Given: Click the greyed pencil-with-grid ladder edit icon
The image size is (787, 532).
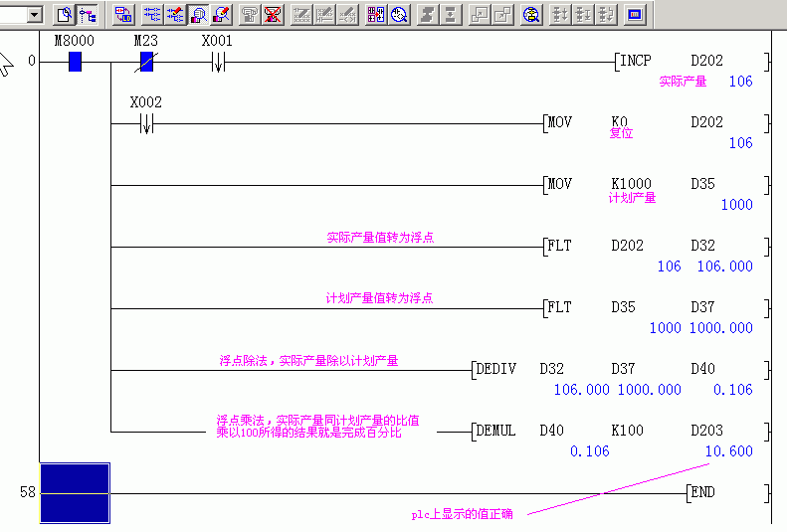Looking at the screenshot, I should tap(324, 15).
